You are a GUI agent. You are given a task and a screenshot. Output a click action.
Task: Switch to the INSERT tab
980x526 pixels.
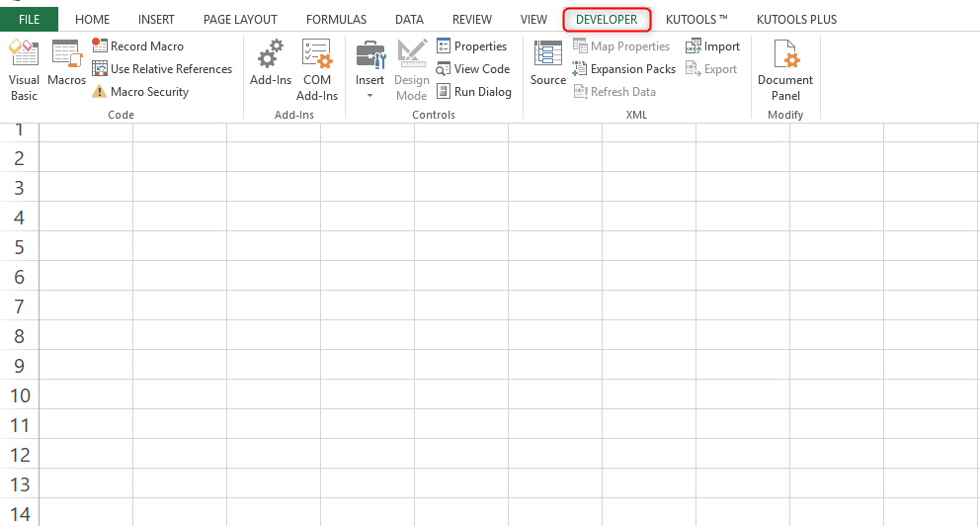click(156, 20)
